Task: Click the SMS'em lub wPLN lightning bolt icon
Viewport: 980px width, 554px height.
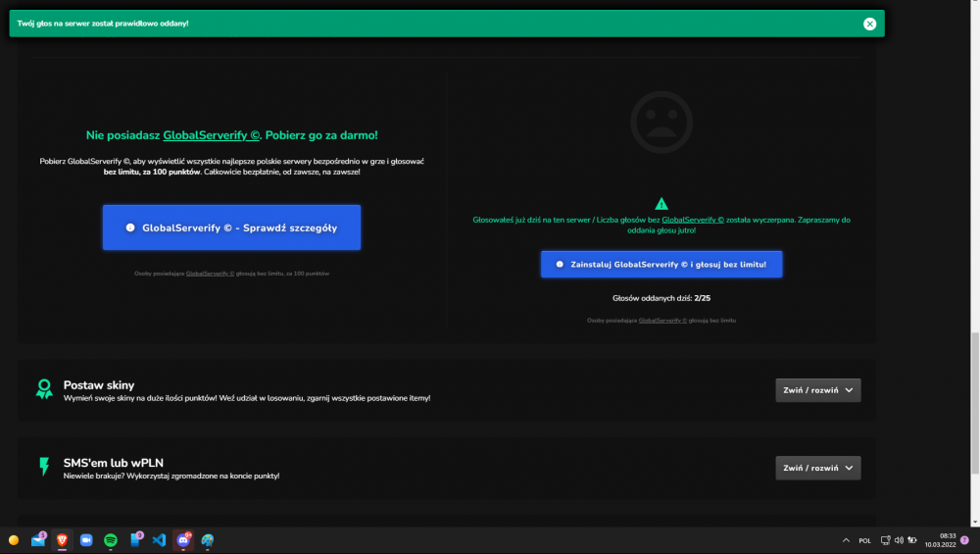Action: point(44,467)
